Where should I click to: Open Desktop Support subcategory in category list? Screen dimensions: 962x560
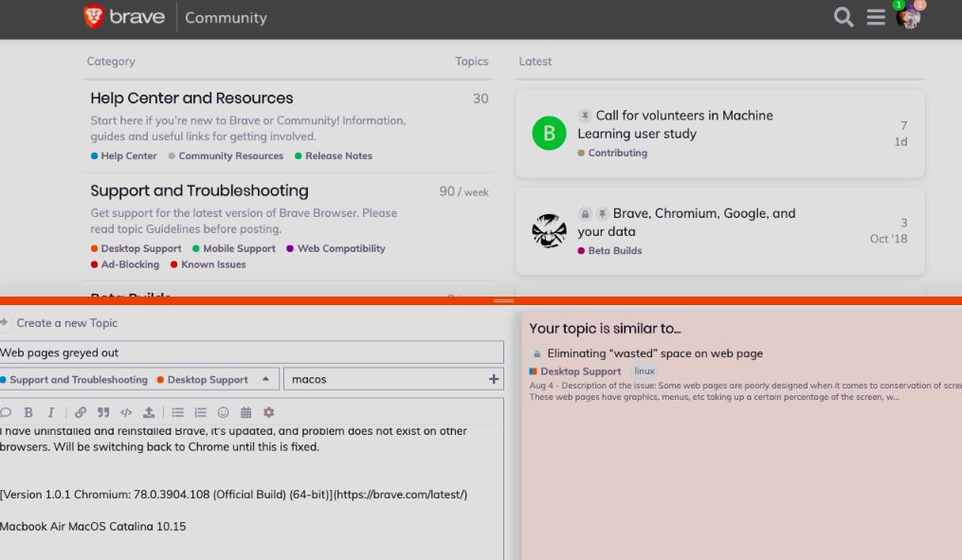136,248
